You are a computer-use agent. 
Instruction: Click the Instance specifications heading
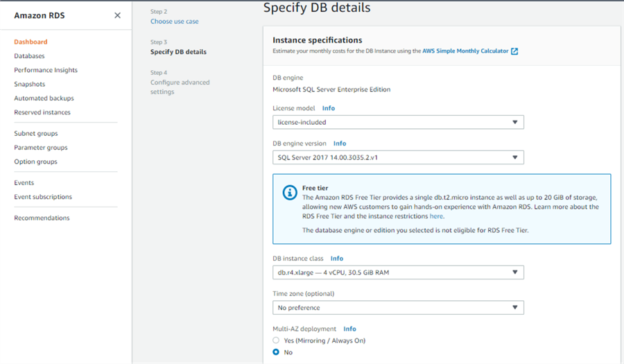317,40
